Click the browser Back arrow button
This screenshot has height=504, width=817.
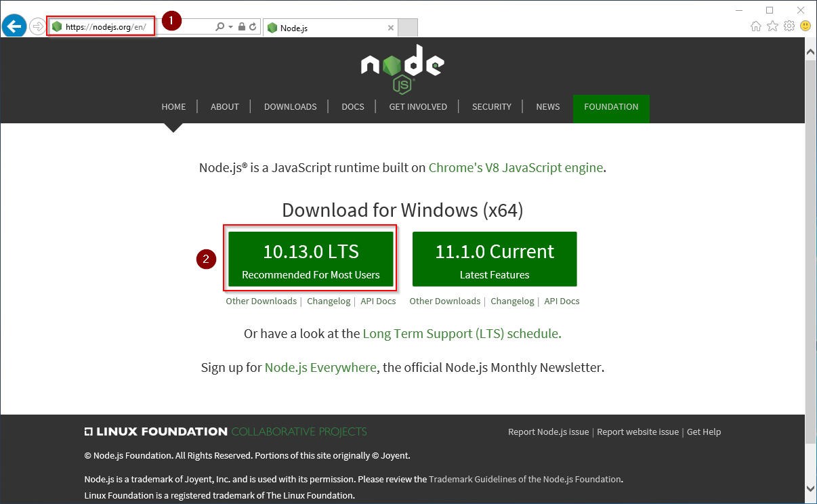click(14, 26)
